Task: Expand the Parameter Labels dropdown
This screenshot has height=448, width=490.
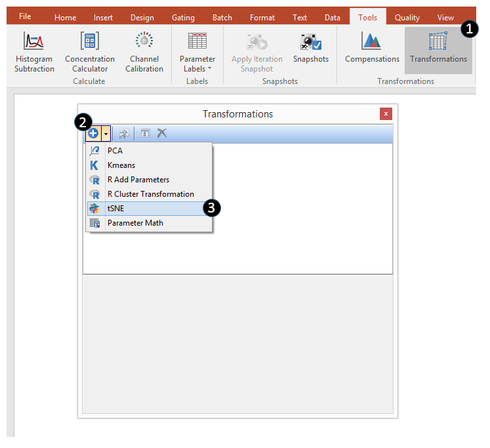Action: pos(197,64)
